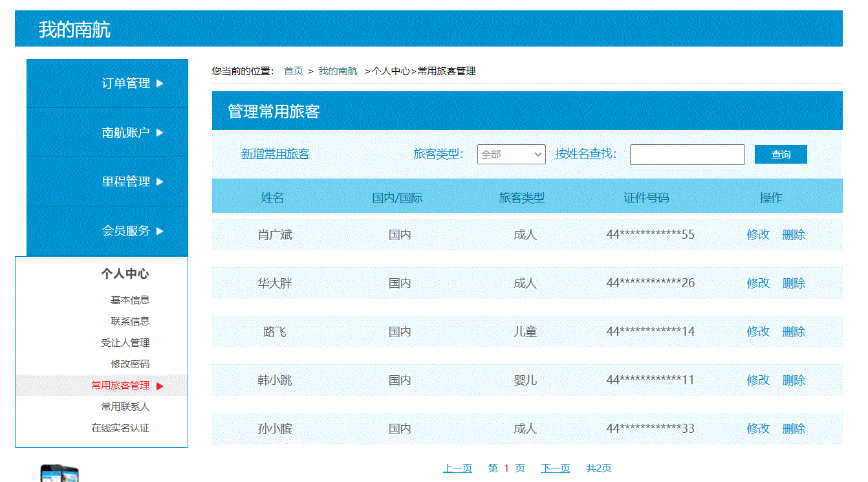Click 修改 for 肖广斌
Screen dimensions: 868x482
coord(758,235)
